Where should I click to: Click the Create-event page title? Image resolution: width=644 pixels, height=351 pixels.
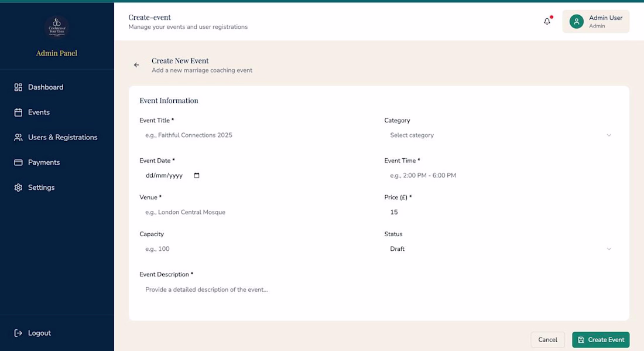[x=149, y=17]
